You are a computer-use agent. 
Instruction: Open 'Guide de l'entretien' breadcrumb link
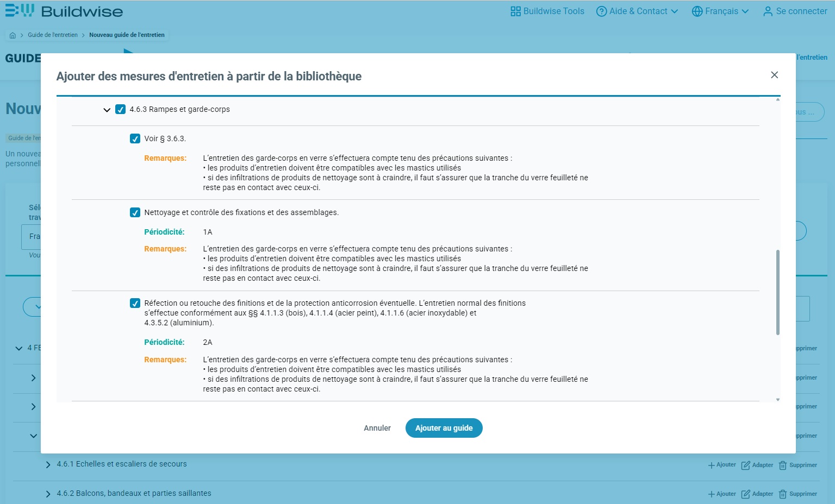click(x=53, y=35)
